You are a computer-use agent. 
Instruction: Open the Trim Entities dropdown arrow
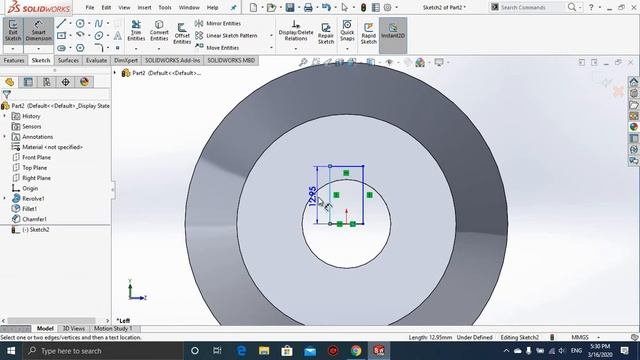[136, 49]
